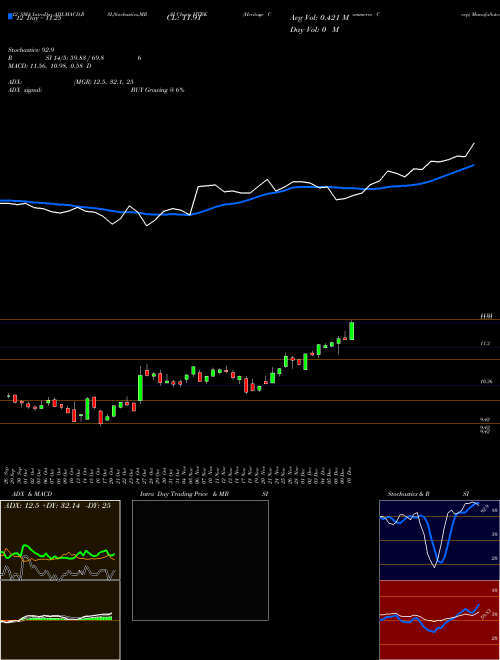The image size is (500, 660).
Task: Click the tall green candle at far right
Action: 351,331
